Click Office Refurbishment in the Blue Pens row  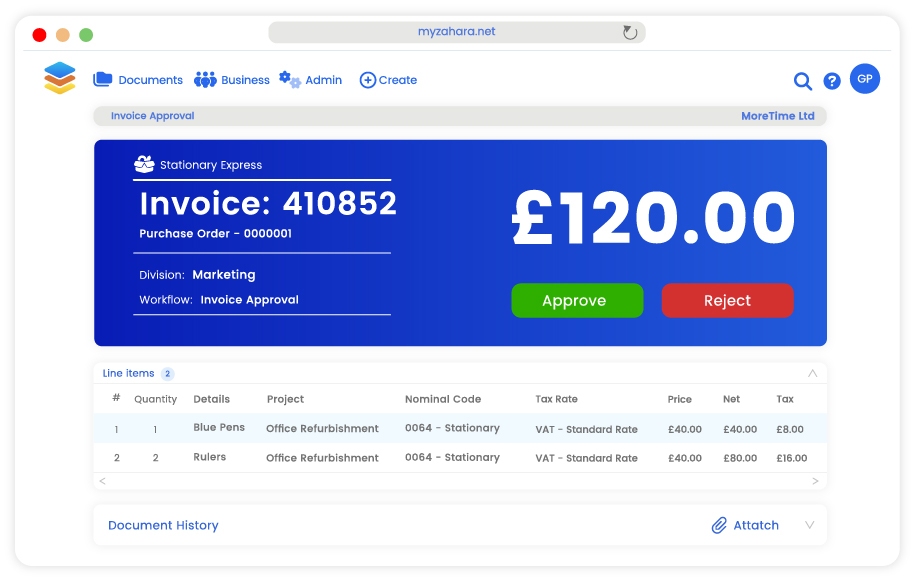[x=322, y=428]
